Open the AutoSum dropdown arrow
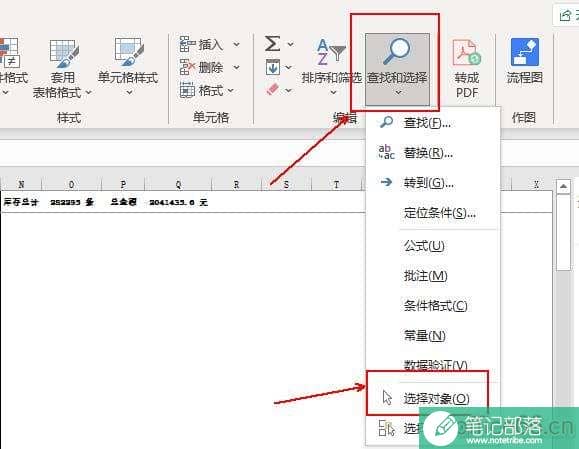The image size is (579, 449). point(291,45)
